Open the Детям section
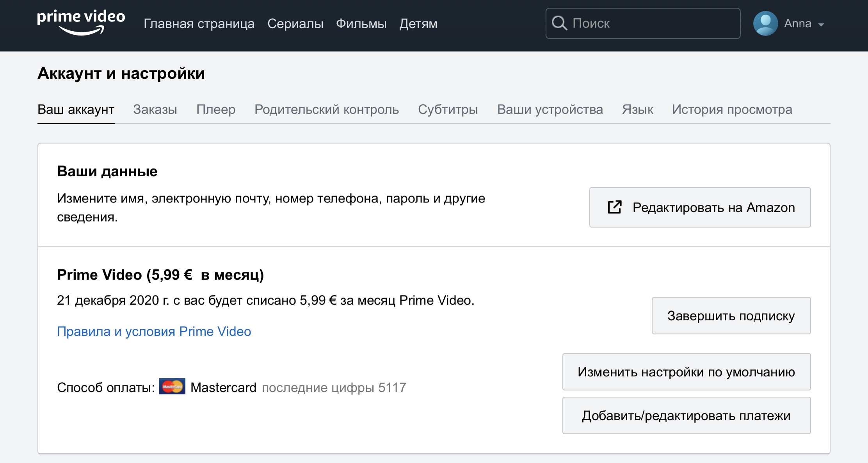The width and height of the screenshot is (868, 463). tap(418, 23)
